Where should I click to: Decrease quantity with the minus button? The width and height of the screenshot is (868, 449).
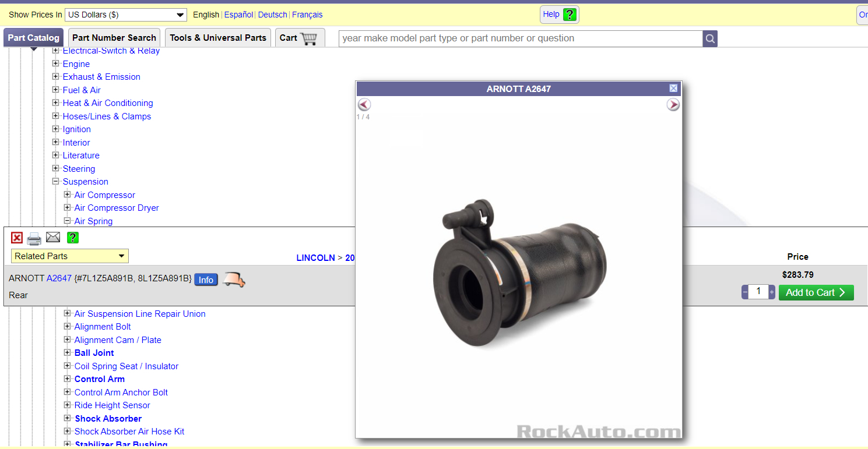[745, 292]
